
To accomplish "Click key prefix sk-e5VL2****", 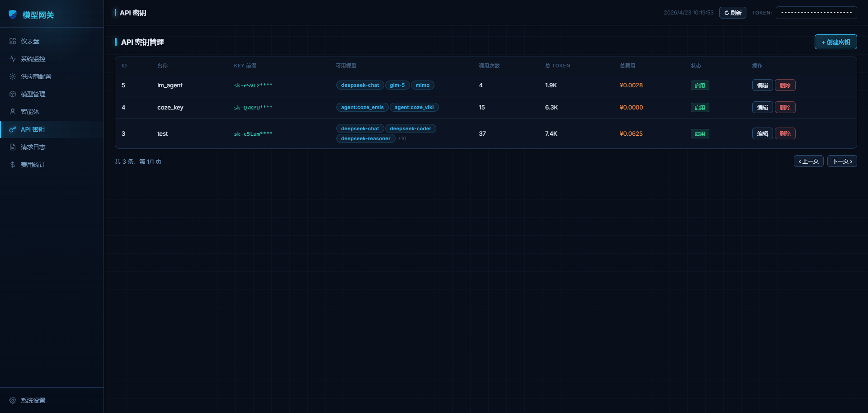I will [x=253, y=85].
